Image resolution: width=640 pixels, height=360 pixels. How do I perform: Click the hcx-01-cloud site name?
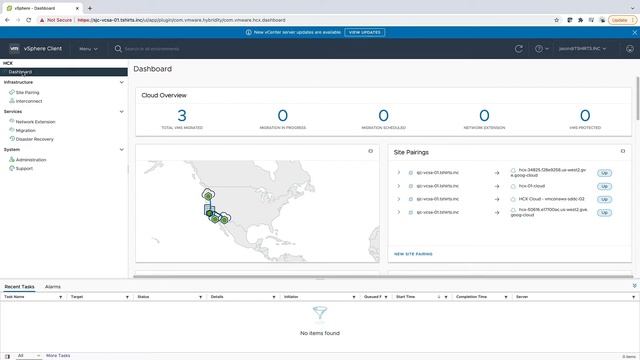(532, 186)
